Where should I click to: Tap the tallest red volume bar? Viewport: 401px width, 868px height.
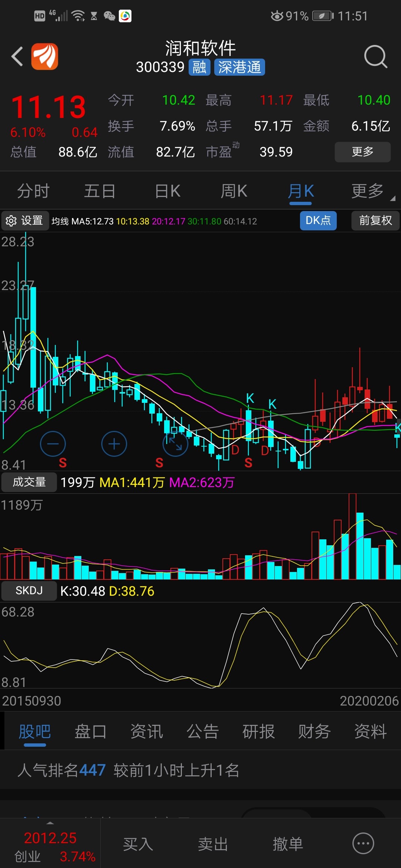(x=352, y=536)
